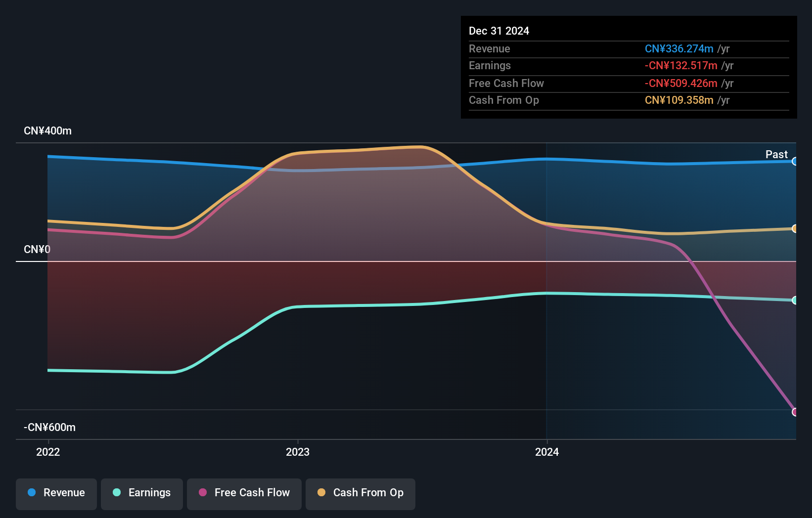The height and width of the screenshot is (518, 812).
Task: Toggle the Revenue series in the legend
Action: click(56, 494)
